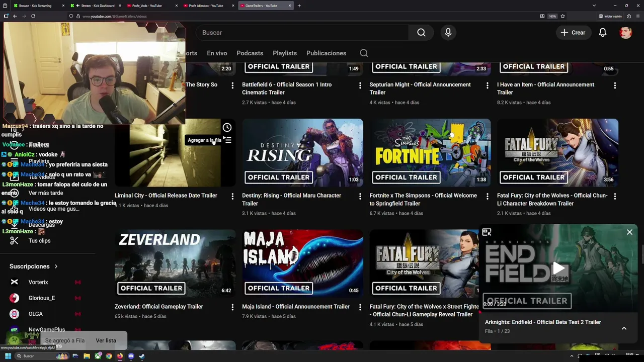Focus the YouTube Buscar search field
The image size is (644, 362).
click(302, 33)
